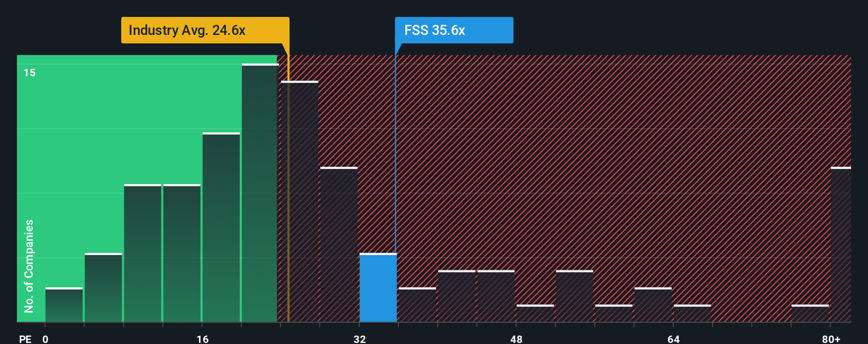This screenshot has width=868, height=344.
Task: Click the x-axis label 80+
Action: tap(831, 339)
